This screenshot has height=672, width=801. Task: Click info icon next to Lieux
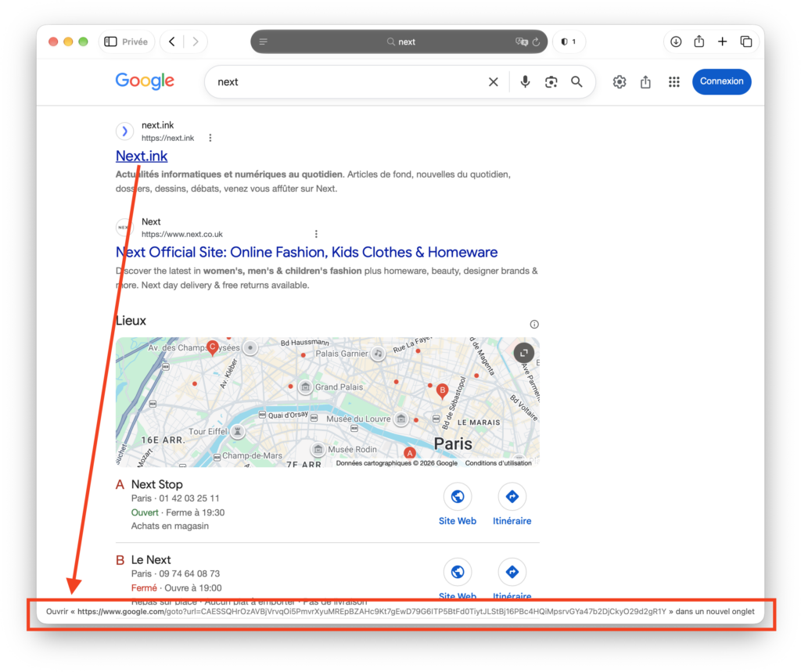(533, 324)
